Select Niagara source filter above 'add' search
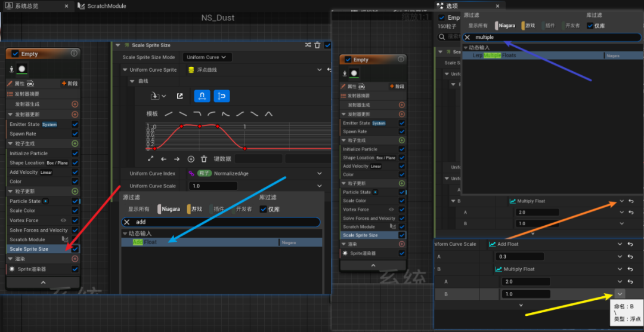Screen dimensions: 644x332 [x=168, y=209]
